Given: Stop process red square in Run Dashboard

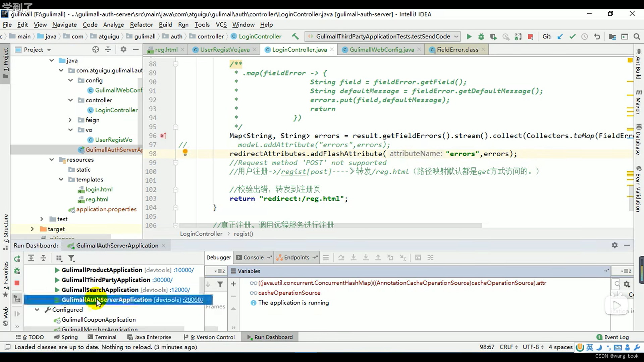Looking at the screenshot, I should (x=17, y=283).
